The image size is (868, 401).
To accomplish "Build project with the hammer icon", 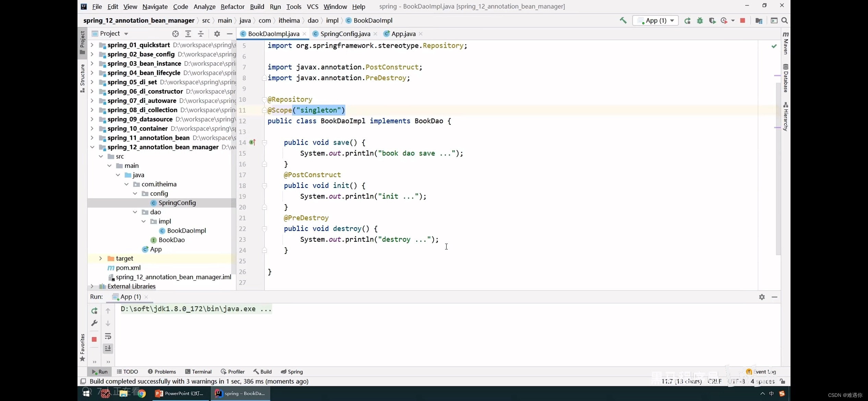I will click(623, 21).
